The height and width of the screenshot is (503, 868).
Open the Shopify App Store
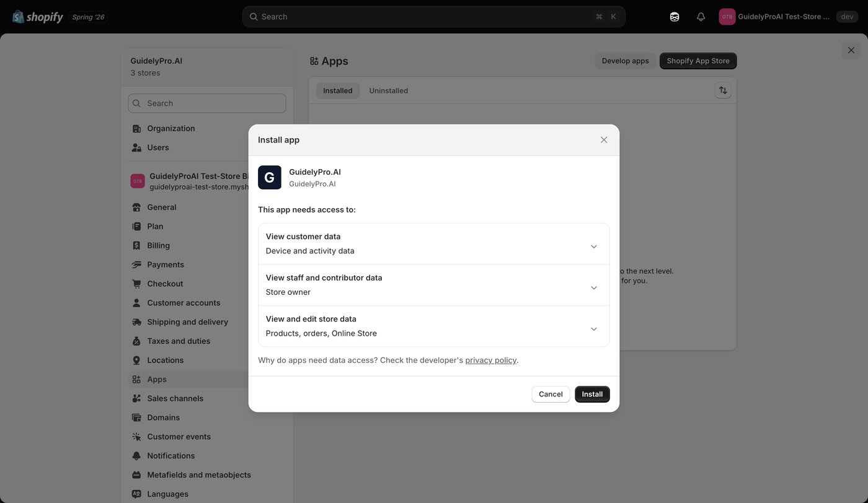(698, 61)
